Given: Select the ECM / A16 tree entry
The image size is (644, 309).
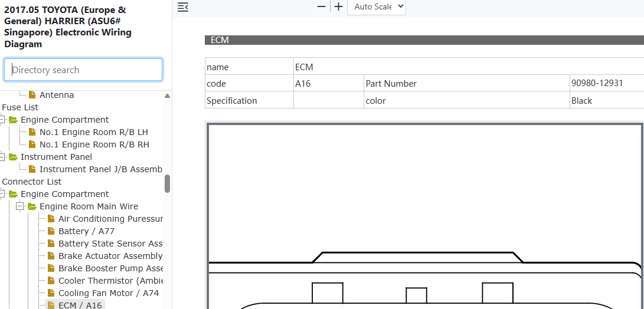Looking at the screenshot, I should tap(80, 305).
